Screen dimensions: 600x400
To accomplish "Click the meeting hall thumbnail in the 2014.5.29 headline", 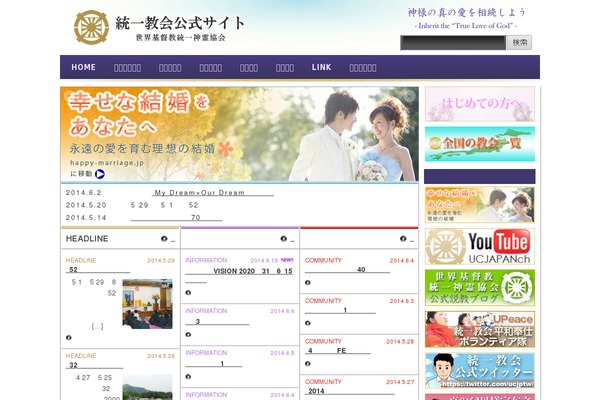I will [x=147, y=304].
